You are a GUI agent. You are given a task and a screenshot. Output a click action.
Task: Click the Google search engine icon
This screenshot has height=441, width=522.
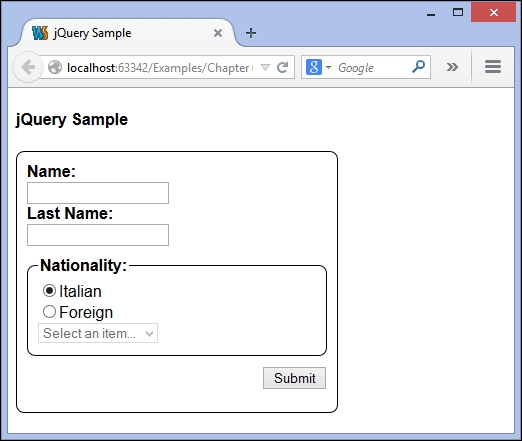point(314,67)
